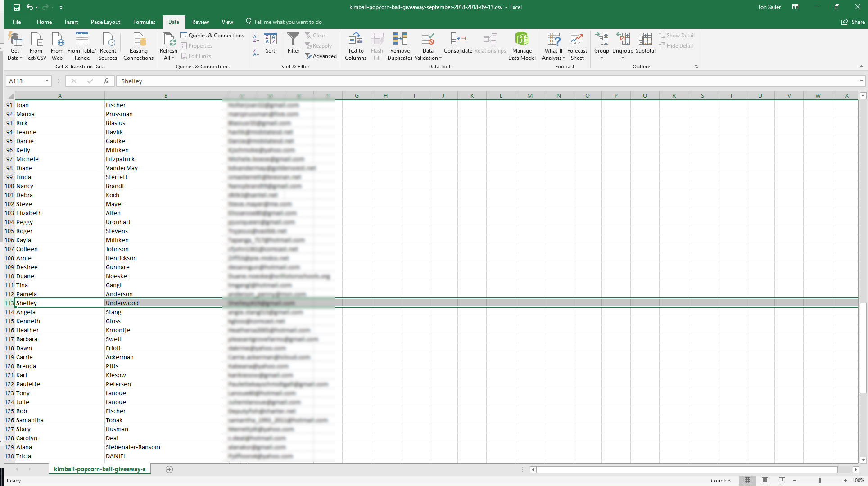Image resolution: width=868 pixels, height=486 pixels.
Task: Collapse the ribbon with chevron
Action: point(861,67)
